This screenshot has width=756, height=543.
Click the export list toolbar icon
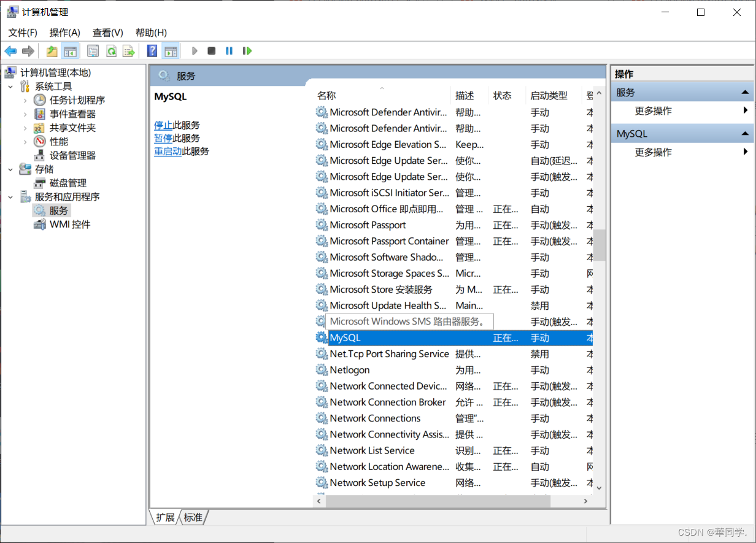click(x=128, y=51)
